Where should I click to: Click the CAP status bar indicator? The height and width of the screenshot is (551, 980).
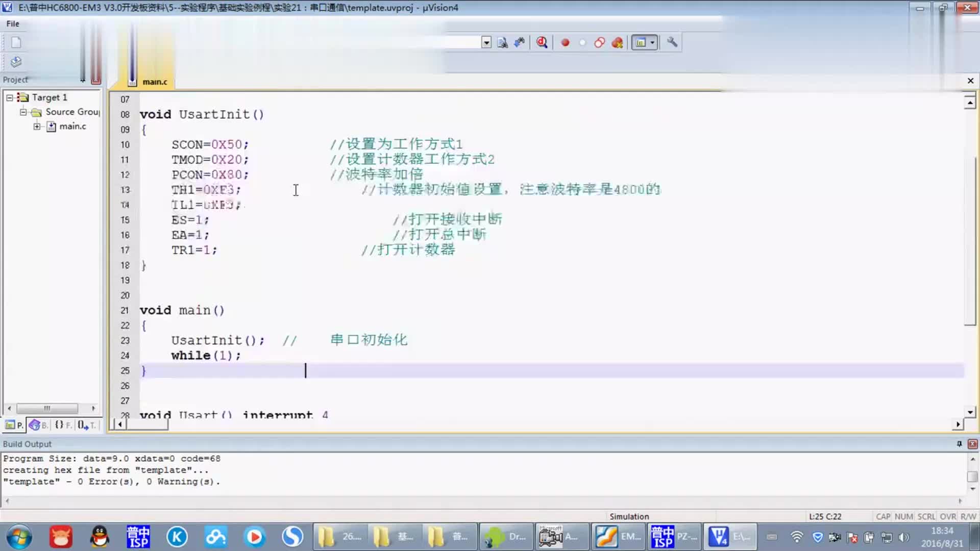pyautogui.click(x=883, y=516)
